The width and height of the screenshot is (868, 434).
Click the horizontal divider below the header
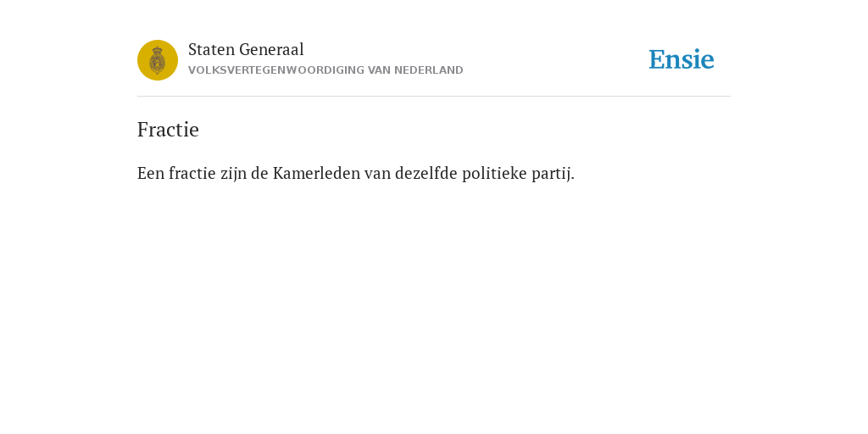point(434,97)
